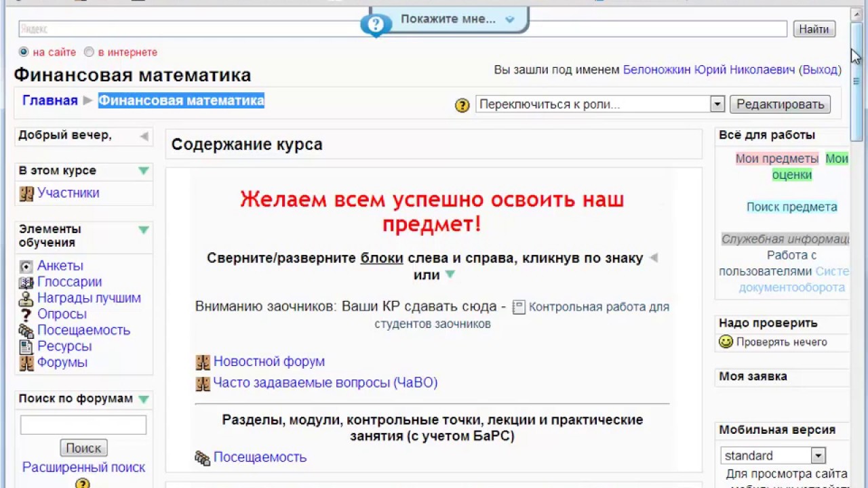The image size is (868, 488).
Task: Select the 'в интернете' radio button
Action: (x=89, y=52)
